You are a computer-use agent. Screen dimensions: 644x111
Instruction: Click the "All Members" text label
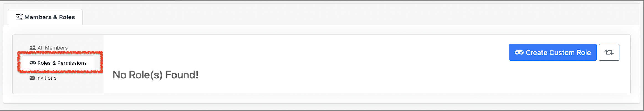tap(53, 48)
